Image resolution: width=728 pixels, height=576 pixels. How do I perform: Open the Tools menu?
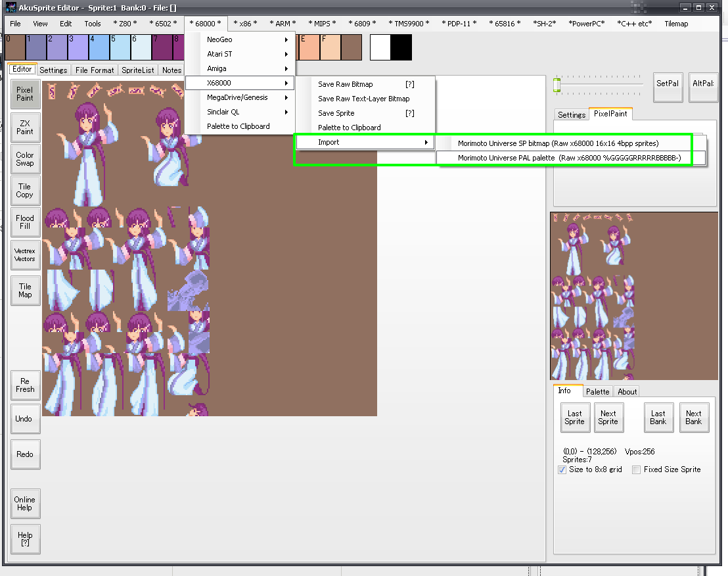pos(93,24)
